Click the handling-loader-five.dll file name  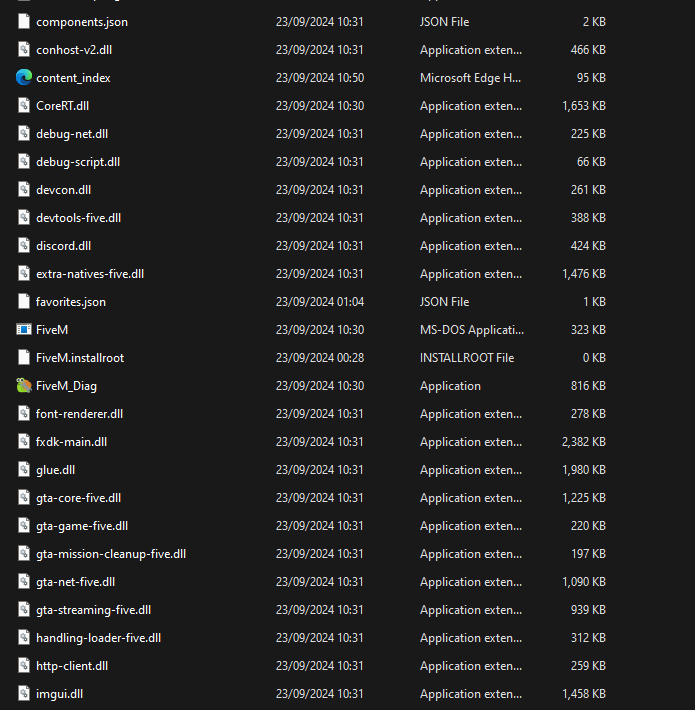98,638
